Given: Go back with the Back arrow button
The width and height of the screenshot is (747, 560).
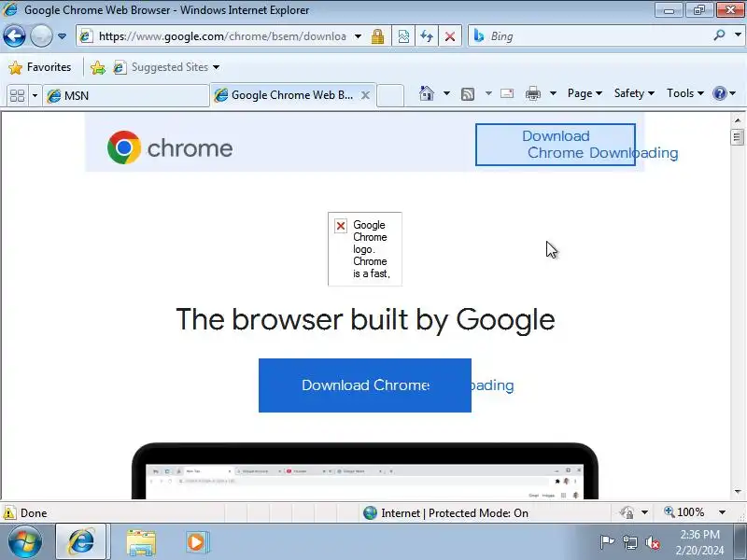Looking at the screenshot, I should [x=14, y=35].
